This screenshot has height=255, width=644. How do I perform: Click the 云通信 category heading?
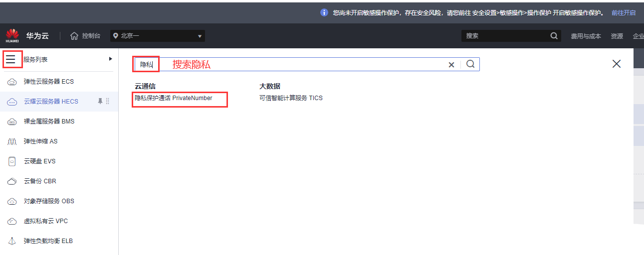coord(145,86)
